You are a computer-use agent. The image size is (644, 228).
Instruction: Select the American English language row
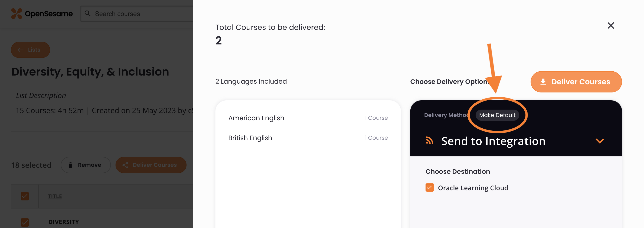coord(308,118)
